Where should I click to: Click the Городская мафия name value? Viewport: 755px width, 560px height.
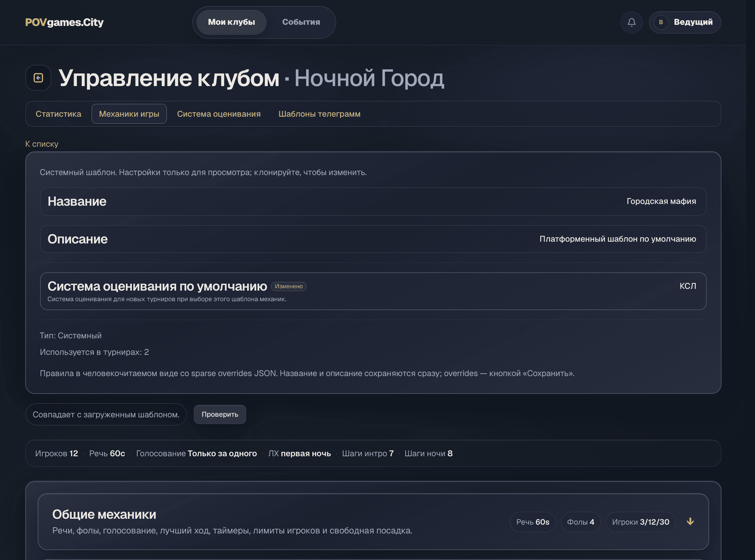pyautogui.click(x=661, y=201)
